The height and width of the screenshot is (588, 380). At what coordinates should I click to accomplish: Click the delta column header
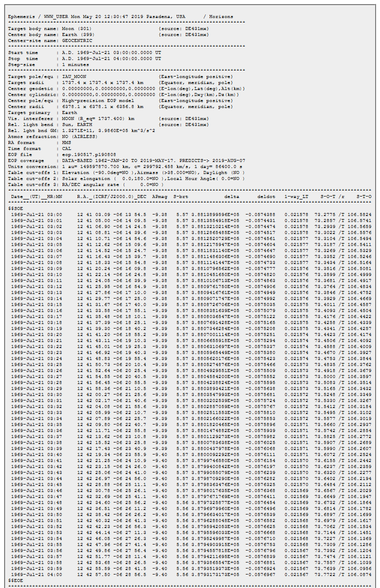pyautogui.click(x=231, y=196)
